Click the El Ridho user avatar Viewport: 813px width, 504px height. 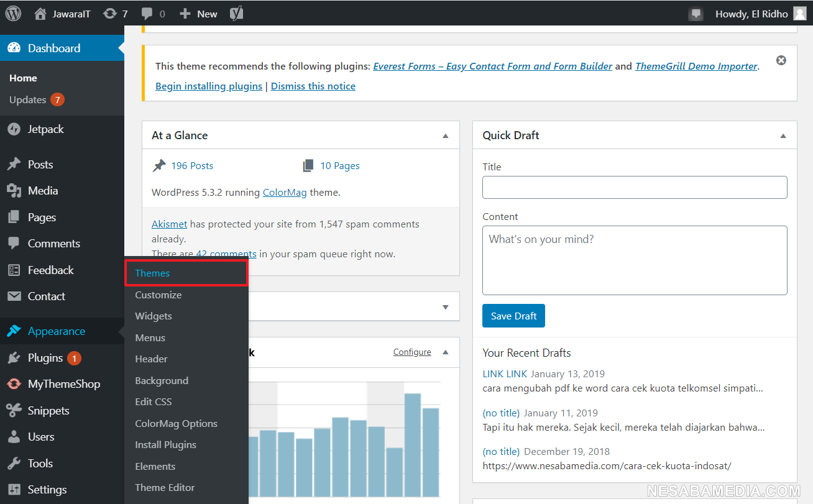800,13
